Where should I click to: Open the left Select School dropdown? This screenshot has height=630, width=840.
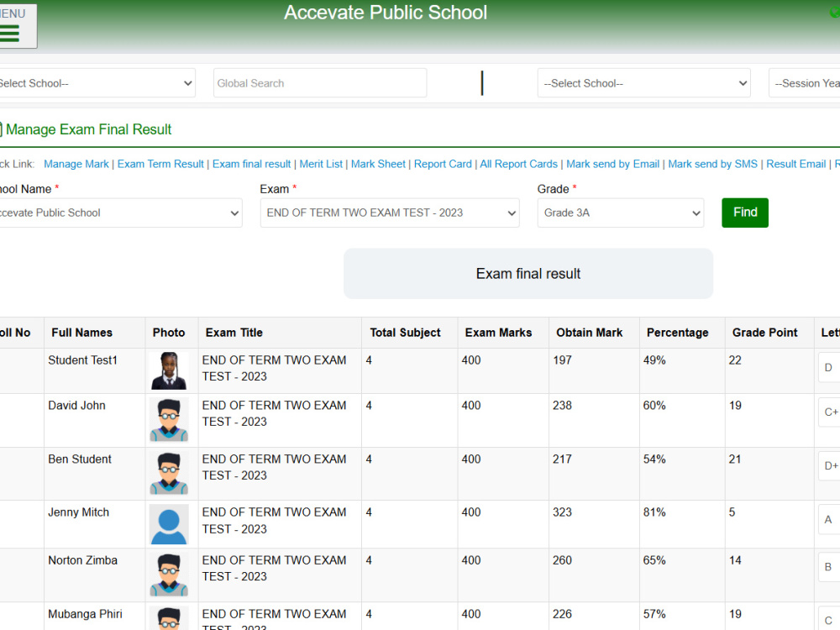(x=97, y=83)
